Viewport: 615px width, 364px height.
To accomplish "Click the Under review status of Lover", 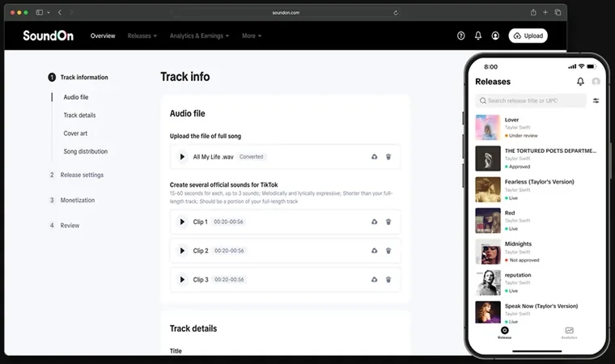I will [521, 136].
